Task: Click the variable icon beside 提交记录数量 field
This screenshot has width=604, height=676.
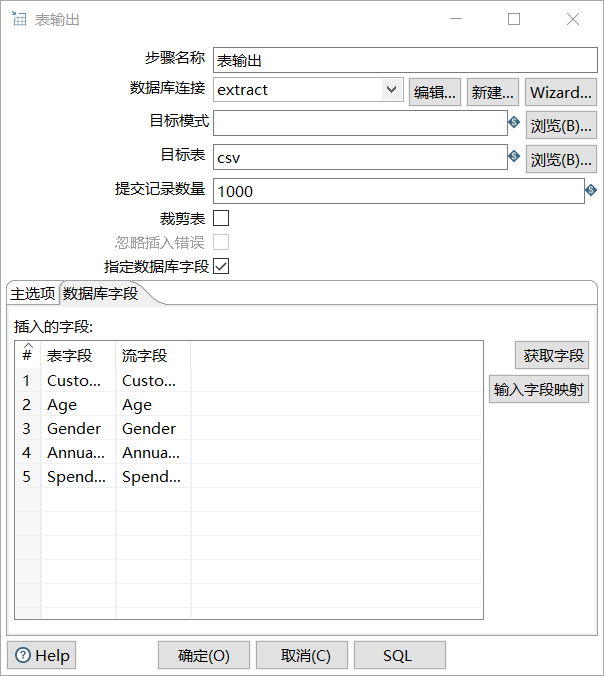Action: [591, 190]
